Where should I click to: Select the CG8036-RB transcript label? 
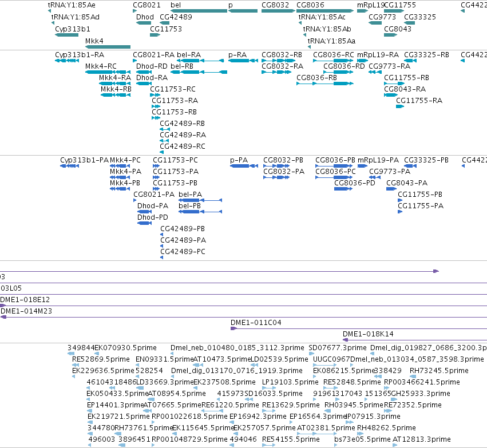(x=317, y=78)
